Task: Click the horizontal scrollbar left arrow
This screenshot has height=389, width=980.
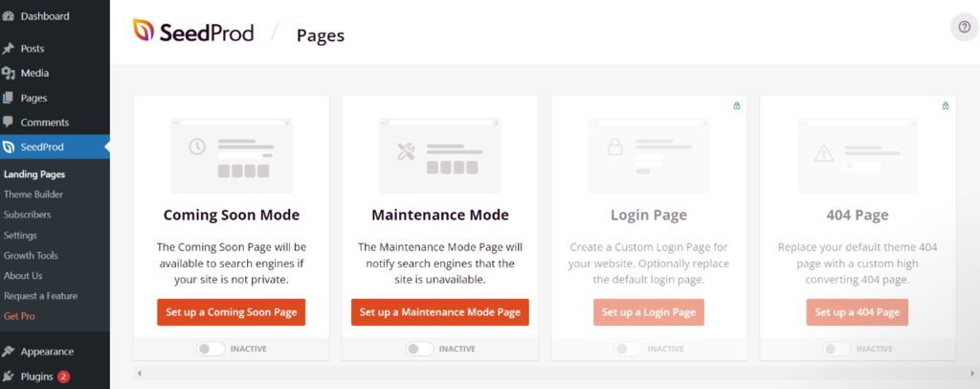Action: pyautogui.click(x=140, y=374)
